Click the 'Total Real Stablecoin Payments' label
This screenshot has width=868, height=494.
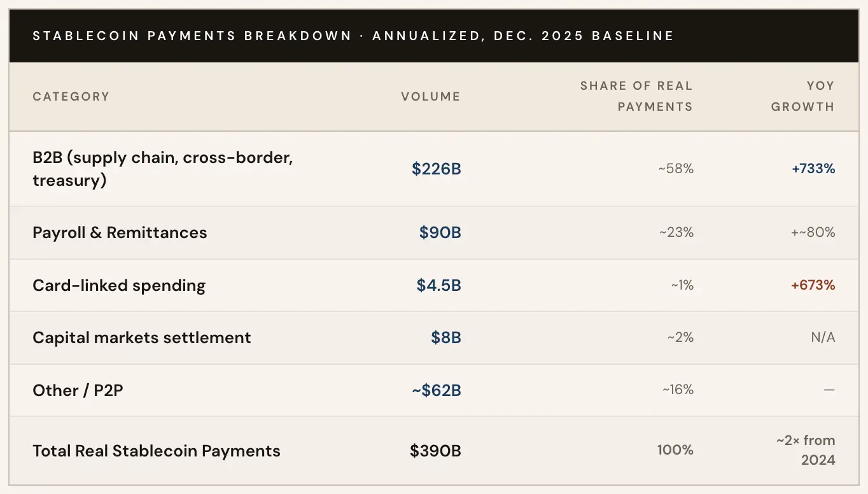click(x=157, y=451)
